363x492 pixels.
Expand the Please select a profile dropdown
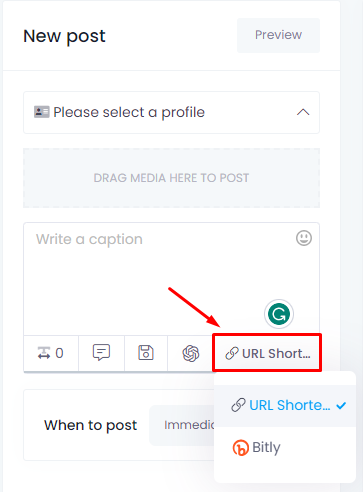point(171,112)
